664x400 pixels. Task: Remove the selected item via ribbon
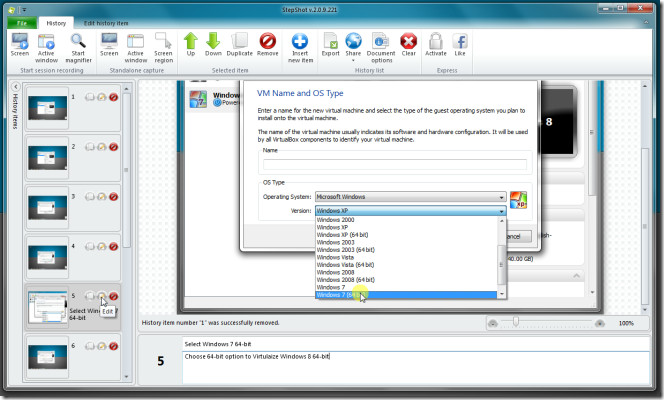tap(268, 45)
